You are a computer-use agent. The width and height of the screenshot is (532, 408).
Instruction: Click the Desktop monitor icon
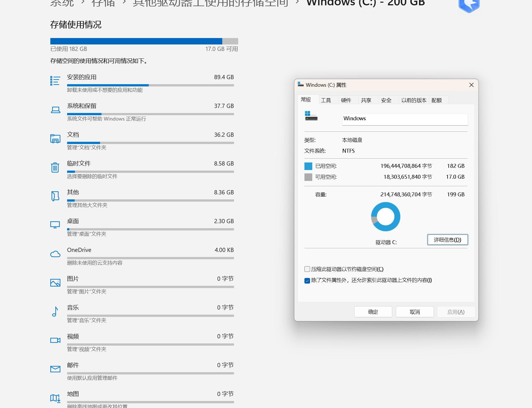(55, 225)
